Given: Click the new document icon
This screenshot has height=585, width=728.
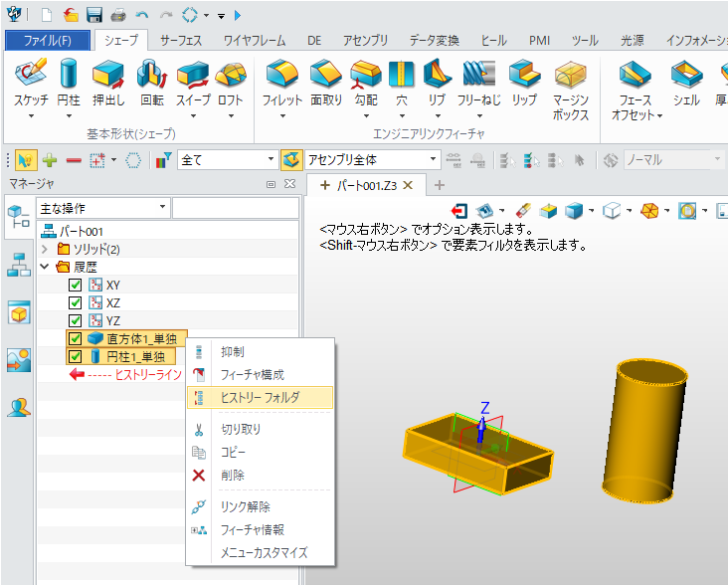Looking at the screenshot, I should pyautogui.click(x=47, y=15).
